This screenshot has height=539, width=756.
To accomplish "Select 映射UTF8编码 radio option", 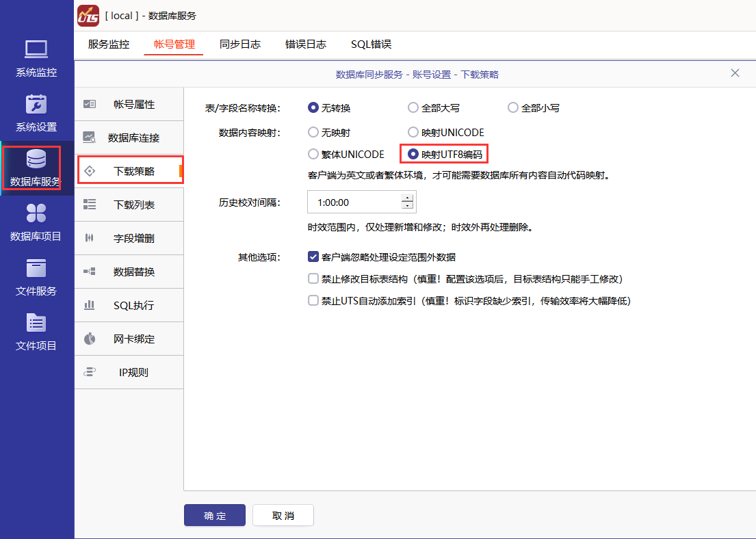I will (413, 155).
